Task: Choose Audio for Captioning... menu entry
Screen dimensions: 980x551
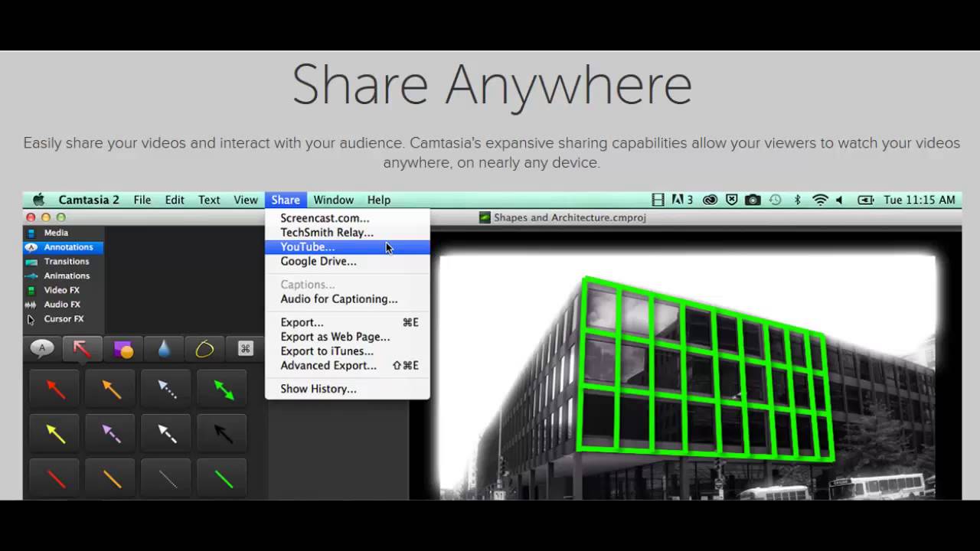Action: pyautogui.click(x=348, y=299)
